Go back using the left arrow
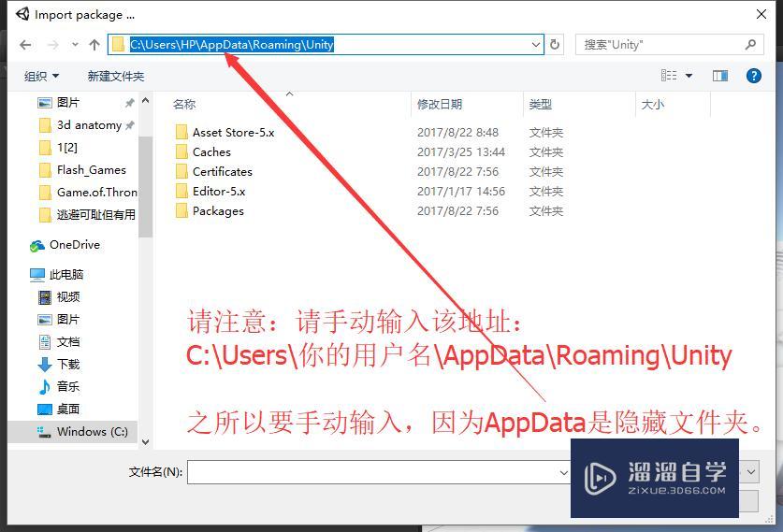 pyautogui.click(x=25, y=45)
